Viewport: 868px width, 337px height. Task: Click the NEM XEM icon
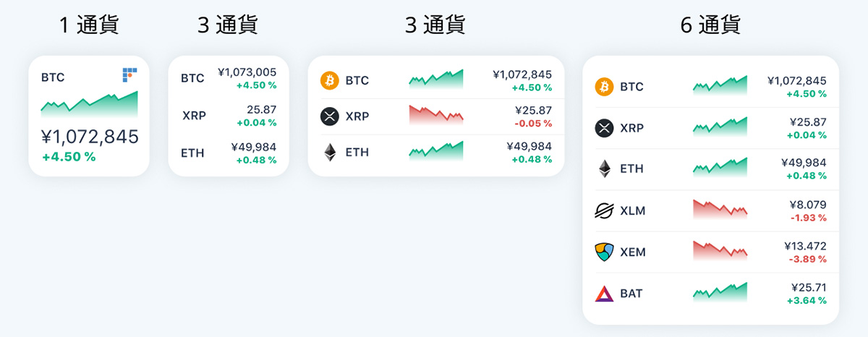(x=604, y=252)
